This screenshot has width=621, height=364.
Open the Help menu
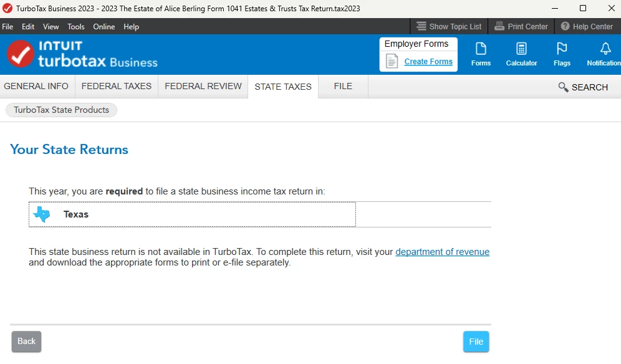coord(131,27)
